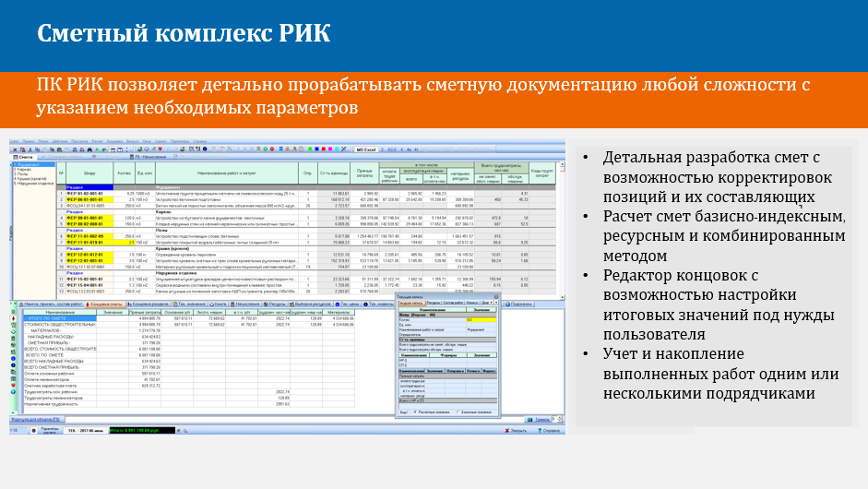Close the Текущая запись popup window
Viewport: 868px width, 489px height.
[x=496, y=297]
